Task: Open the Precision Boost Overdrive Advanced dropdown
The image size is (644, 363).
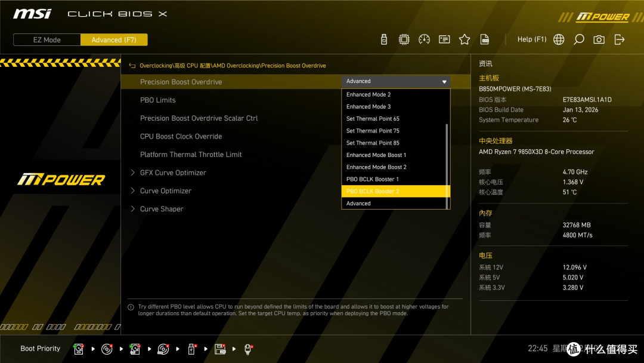Action: pyautogui.click(x=395, y=81)
